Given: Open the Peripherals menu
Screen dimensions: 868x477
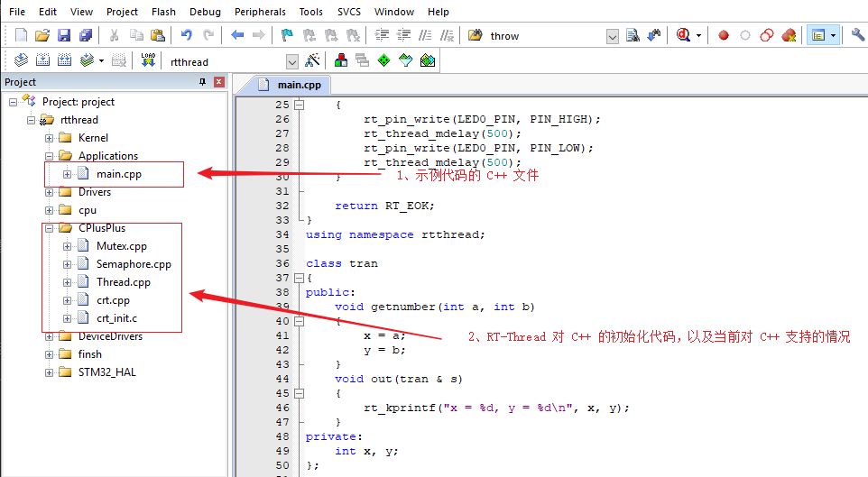Looking at the screenshot, I should point(260,12).
